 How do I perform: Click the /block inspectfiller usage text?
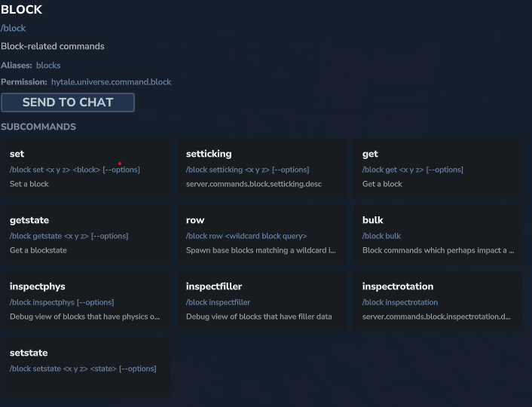pos(218,302)
